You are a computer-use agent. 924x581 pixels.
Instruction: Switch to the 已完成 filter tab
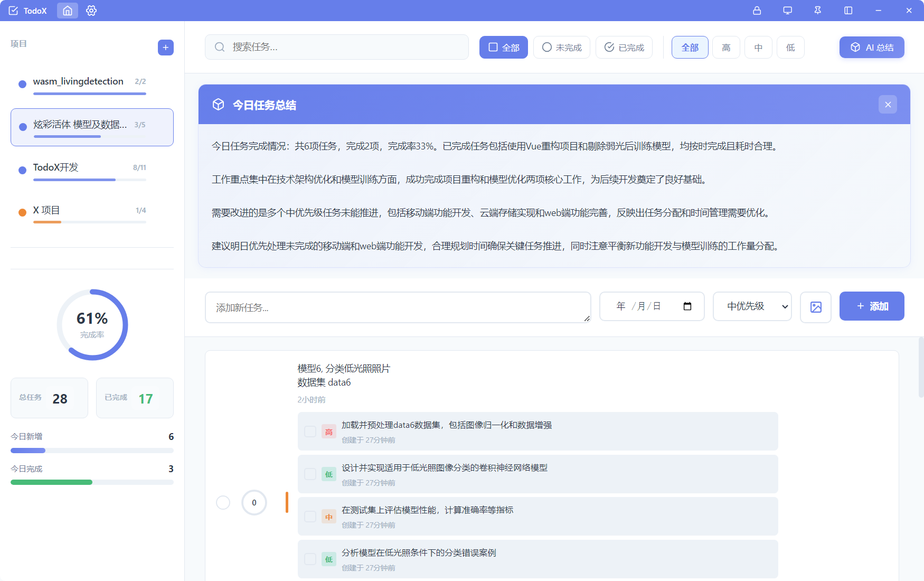point(624,47)
